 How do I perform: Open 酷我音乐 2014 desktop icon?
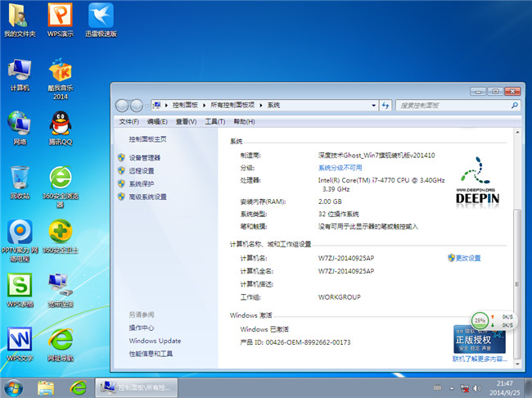[61, 79]
